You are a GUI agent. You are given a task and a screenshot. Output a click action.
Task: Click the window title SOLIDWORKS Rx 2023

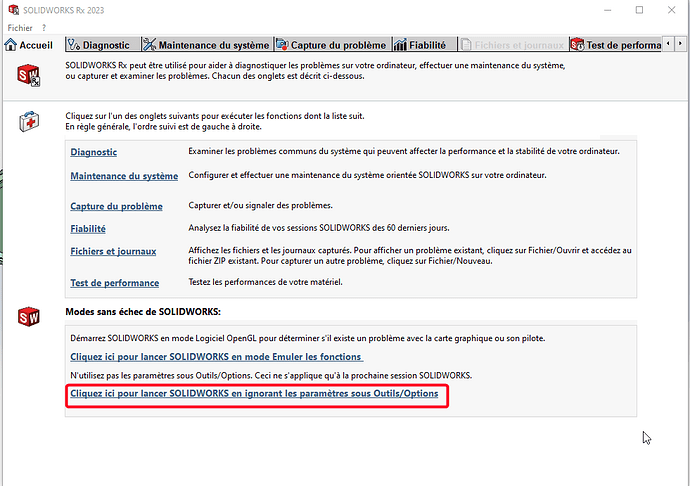tap(63, 10)
